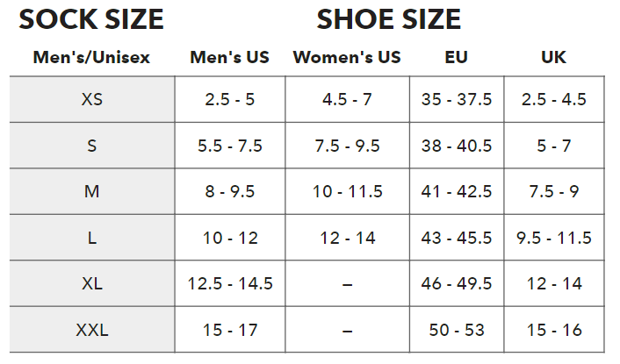Click the 2.5 - 5 Men's US cell
The width and height of the screenshot is (620, 364).
coord(230,99)
